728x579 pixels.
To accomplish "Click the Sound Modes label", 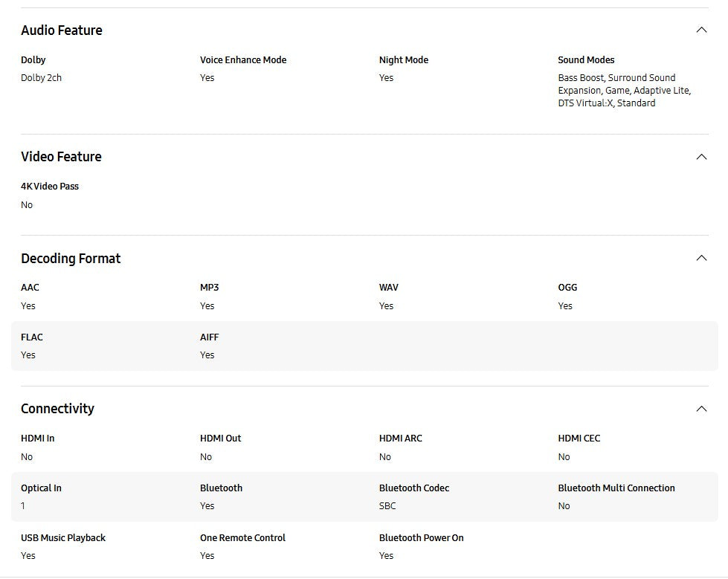I will point(586,60).
